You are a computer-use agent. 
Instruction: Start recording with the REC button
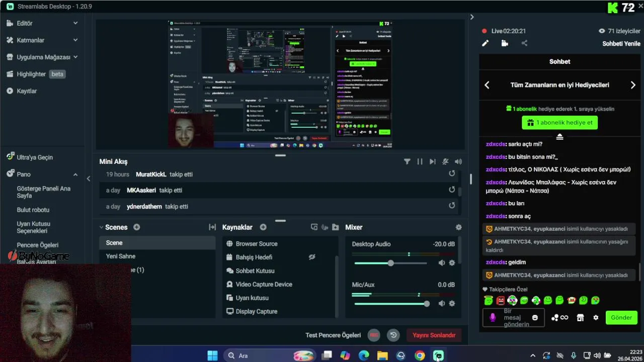pos(374,335)
